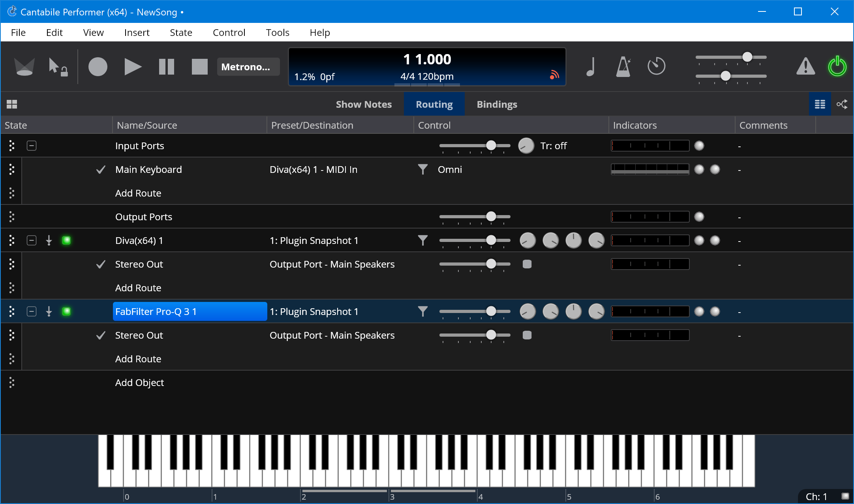Click the musical note icon
This screenshot has height=504, width=854.
tap(591, 66)
